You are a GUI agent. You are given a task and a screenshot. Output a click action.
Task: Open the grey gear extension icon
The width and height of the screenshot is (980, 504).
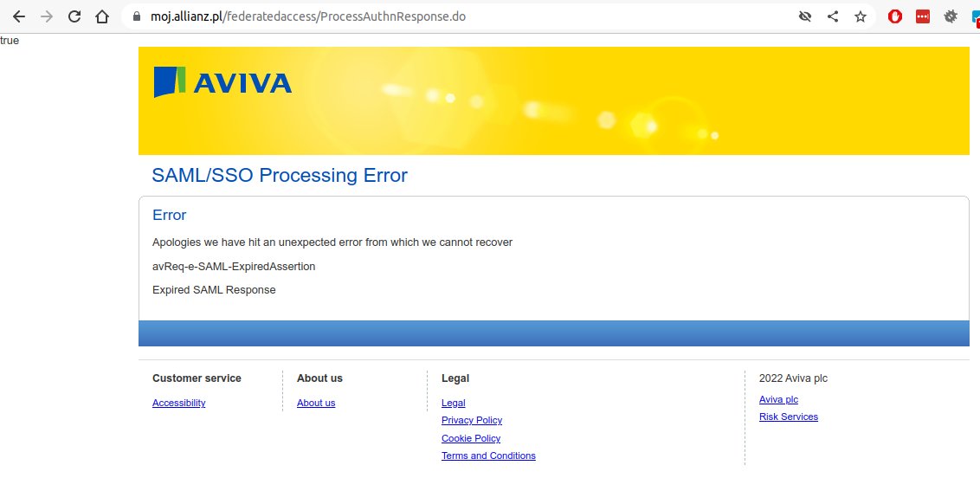pyautogui.click(x=951, y=16)
